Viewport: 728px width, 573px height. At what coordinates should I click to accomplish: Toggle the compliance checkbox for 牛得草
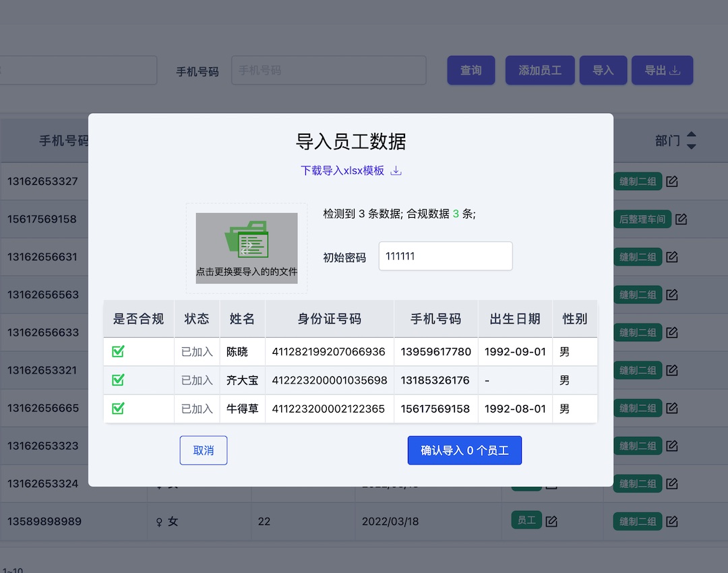[118, 409]
